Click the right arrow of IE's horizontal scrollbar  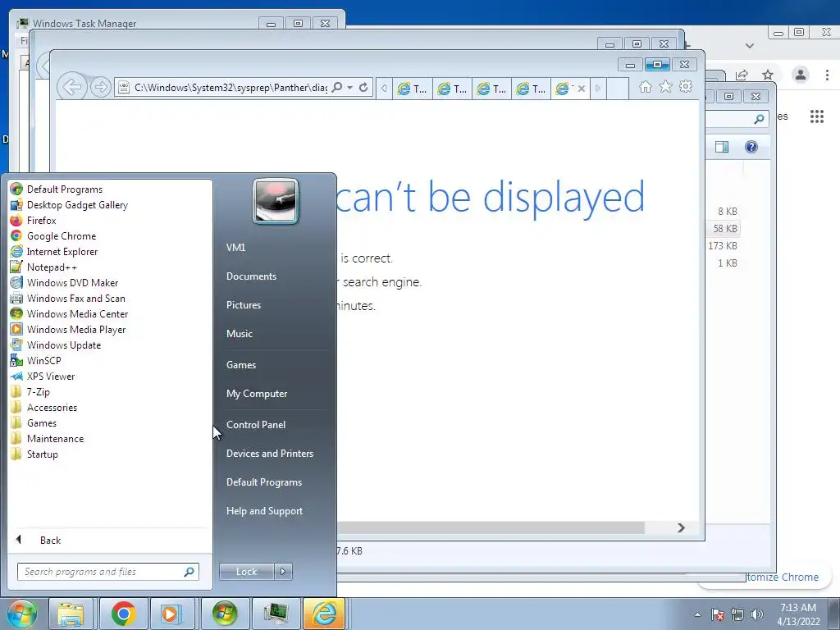tap(681, 527)
